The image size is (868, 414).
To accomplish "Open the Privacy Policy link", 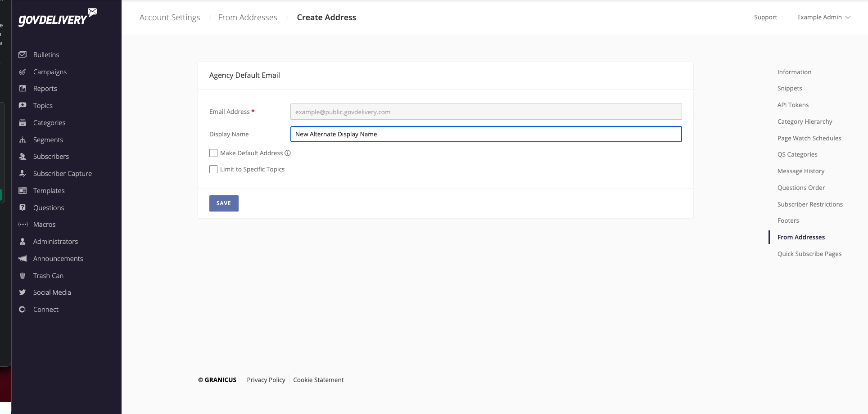I will click(x=266, y=380).
